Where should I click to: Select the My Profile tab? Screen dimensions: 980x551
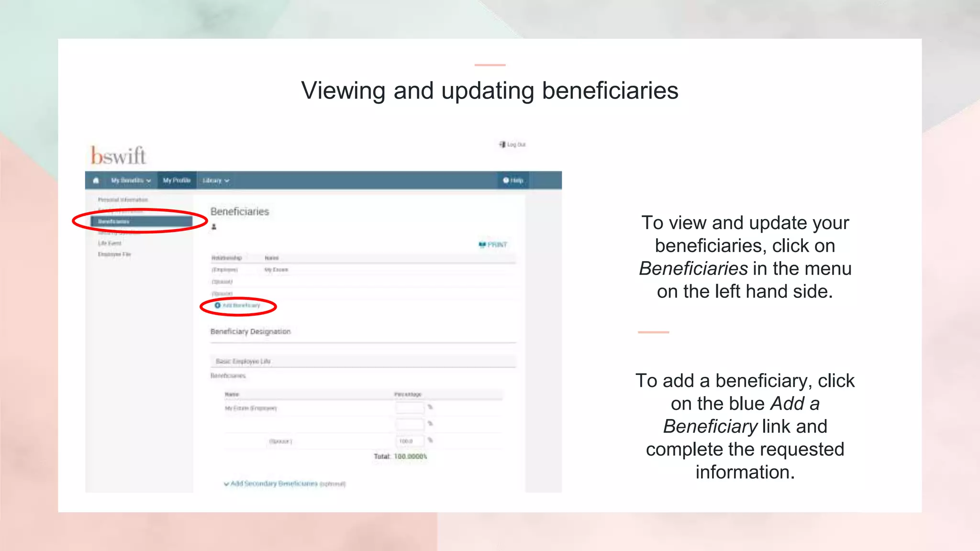177,180
